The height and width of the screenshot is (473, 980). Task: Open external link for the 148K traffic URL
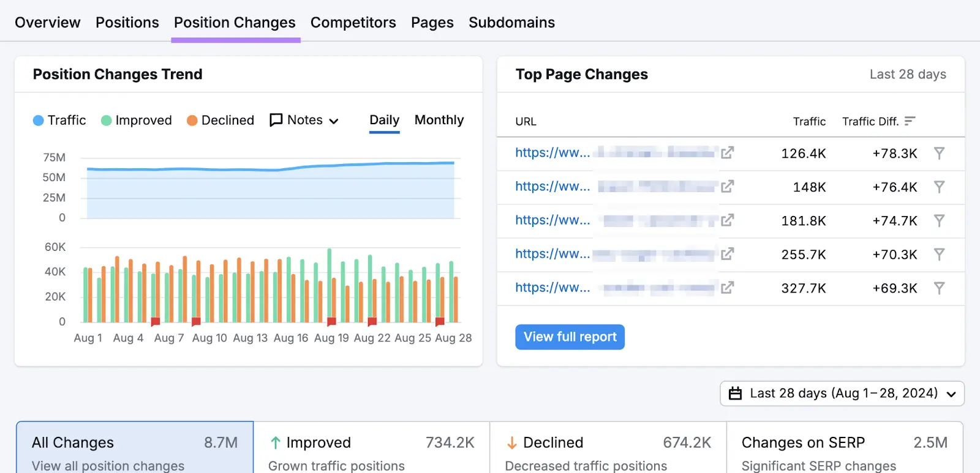727,187
